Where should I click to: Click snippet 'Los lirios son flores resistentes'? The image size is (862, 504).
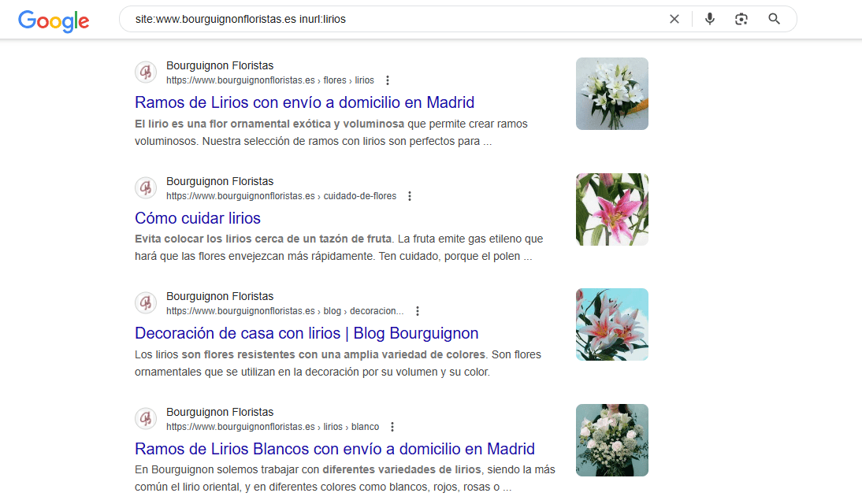coord(338,363)
